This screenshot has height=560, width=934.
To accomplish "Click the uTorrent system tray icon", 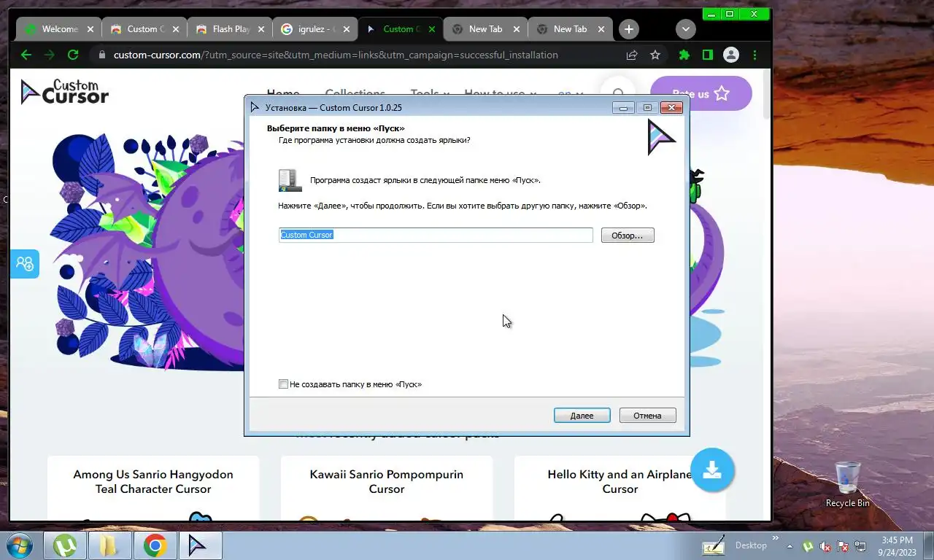I will point(808,546).
